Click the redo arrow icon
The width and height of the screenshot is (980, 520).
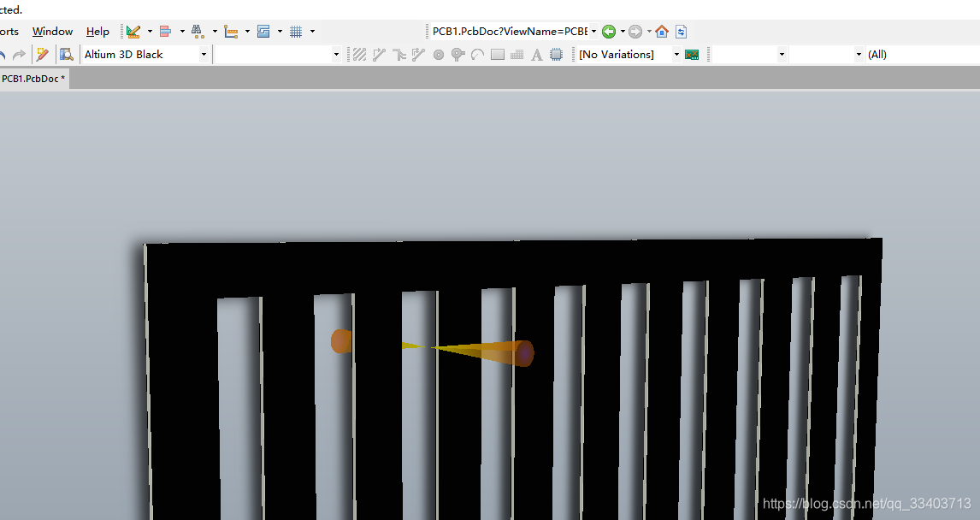[20, 55]
